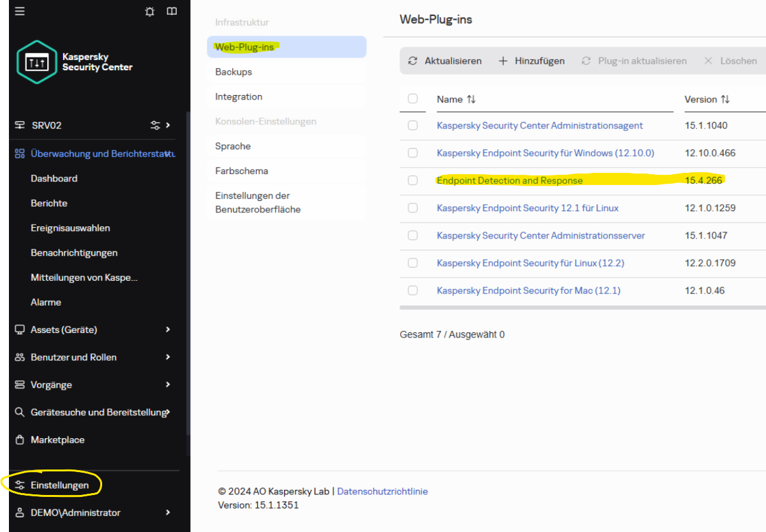
Task: Expand the DEMO\Administrator account chevron
Action: pos(168,513)
